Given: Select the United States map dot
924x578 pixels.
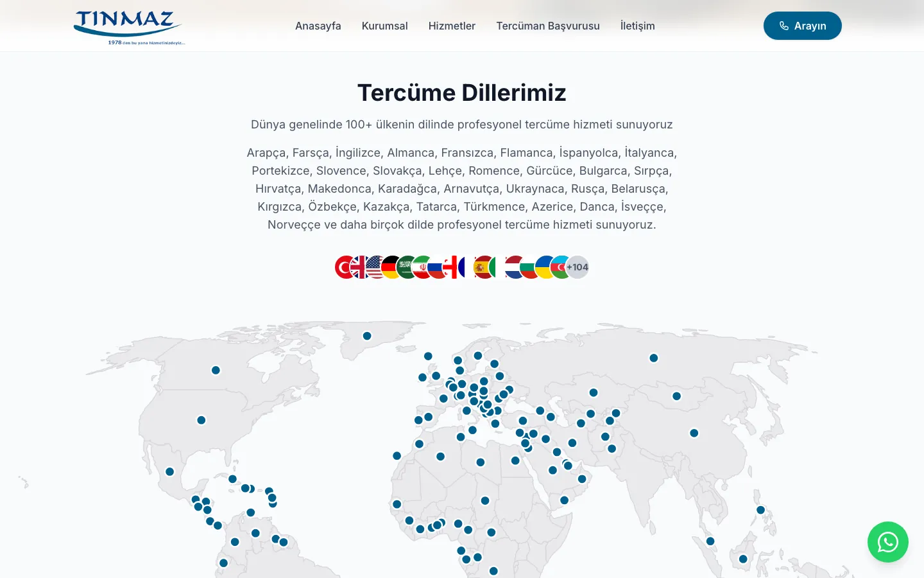Looking at the screenshot, I should point(201,420).
